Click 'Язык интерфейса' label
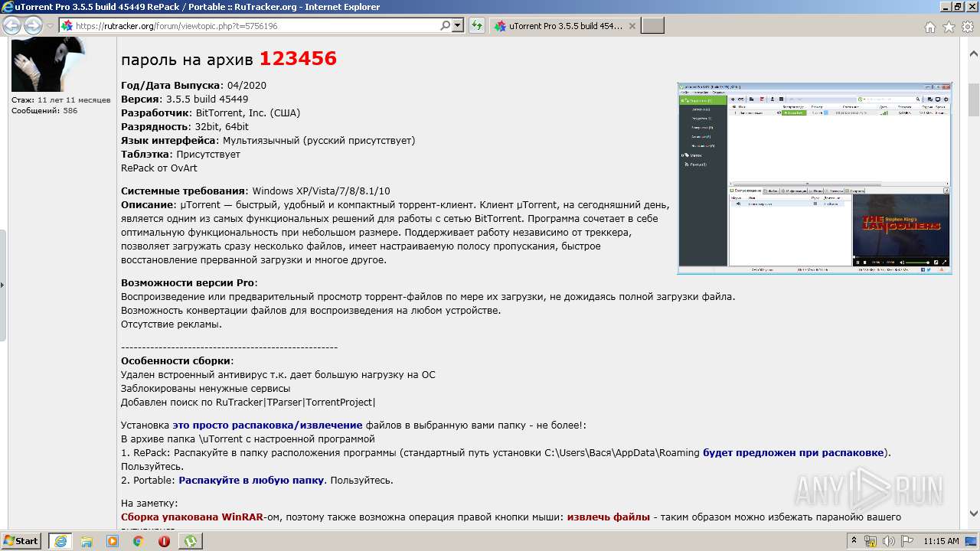The height and width of the screenshot is (551, 980). point(170,140)
